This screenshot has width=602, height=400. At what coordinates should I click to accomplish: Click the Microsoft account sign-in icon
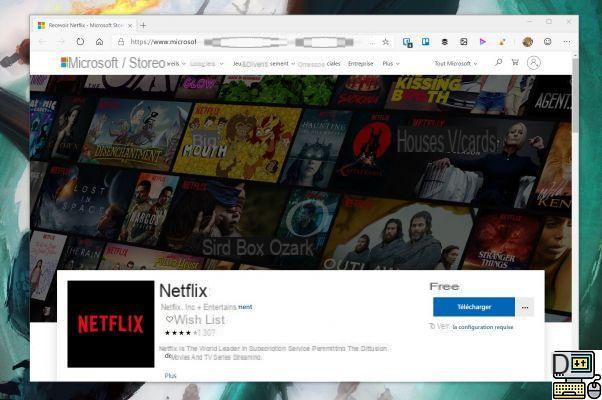[x=534, y=63]
